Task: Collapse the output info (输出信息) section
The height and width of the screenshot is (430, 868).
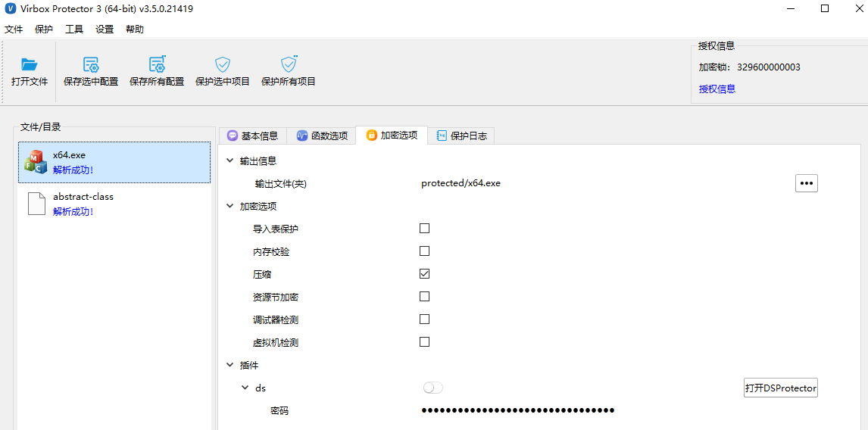Action: (229, 161)
